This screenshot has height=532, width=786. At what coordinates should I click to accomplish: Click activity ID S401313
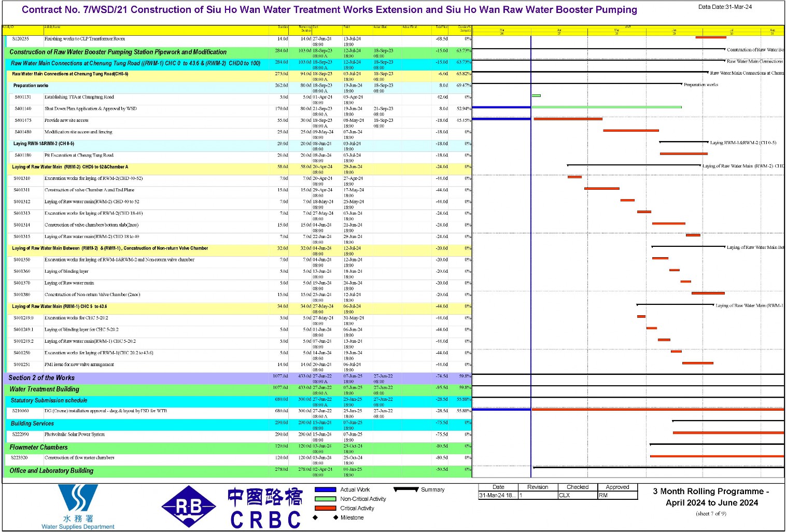pyautogui.click(x=22, y=213)
